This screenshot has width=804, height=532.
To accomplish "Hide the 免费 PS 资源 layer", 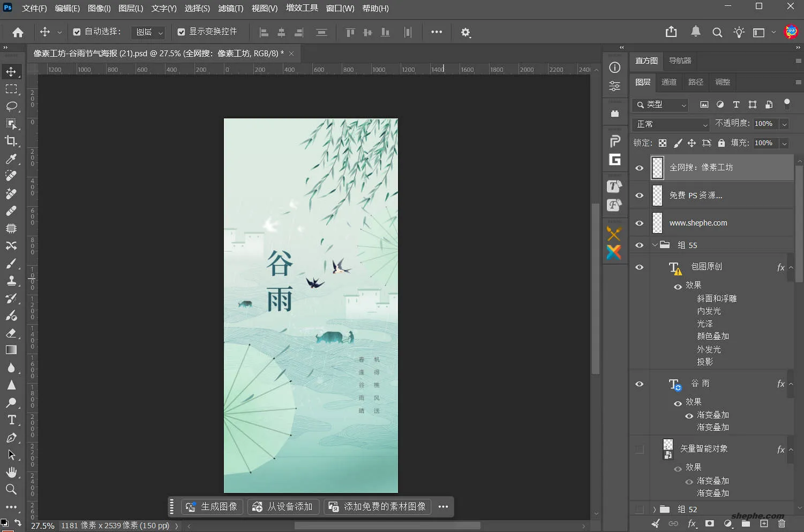I will (x=640, y=196).
